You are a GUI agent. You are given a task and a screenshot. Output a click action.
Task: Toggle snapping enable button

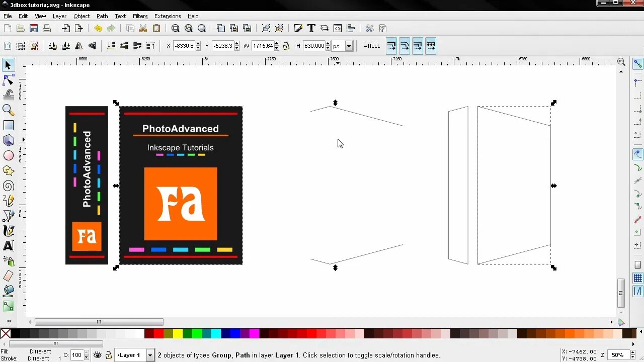637,64
